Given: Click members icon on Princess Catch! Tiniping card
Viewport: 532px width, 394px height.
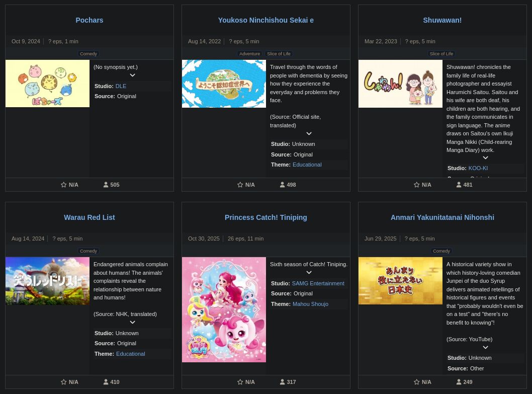Looking at the screenshot, I should (283, 382).
